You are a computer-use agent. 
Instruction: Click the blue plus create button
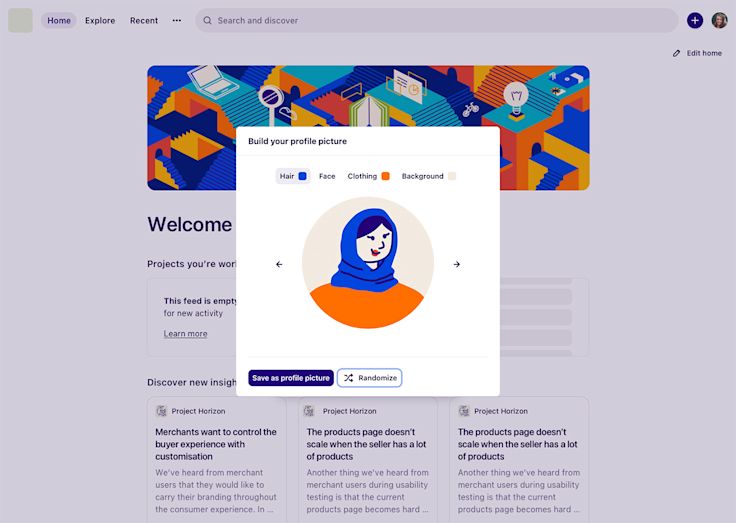[x=695, y=20]
